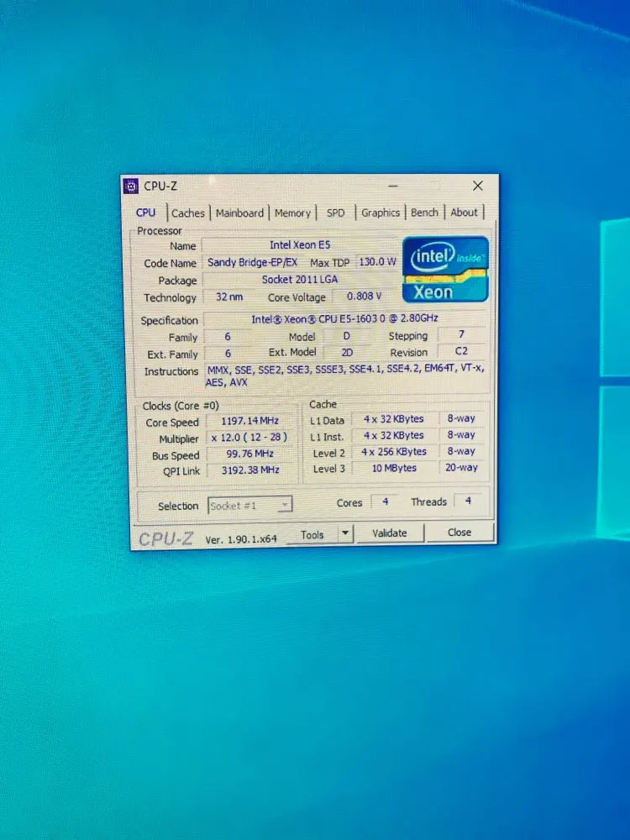
Task: Click the core voltage value 0.808 V
Action: 365,297
